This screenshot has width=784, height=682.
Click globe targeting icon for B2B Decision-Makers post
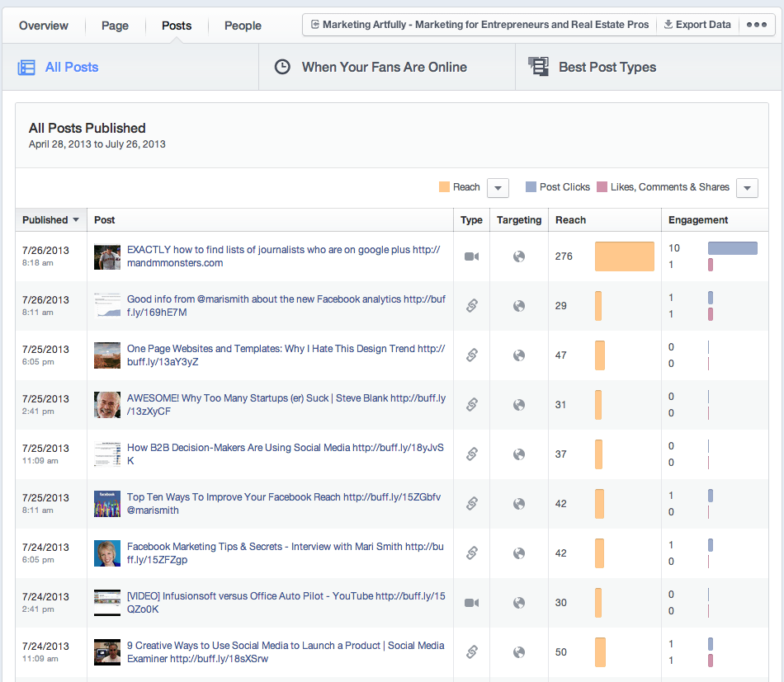[x=519, y=454]
